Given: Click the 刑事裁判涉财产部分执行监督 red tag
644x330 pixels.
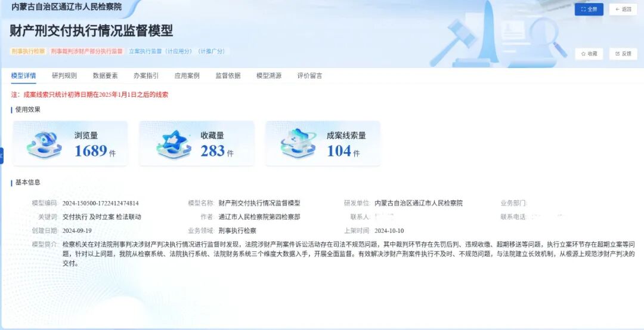Looking at the screenshot, I should click(x=86, y=51).
